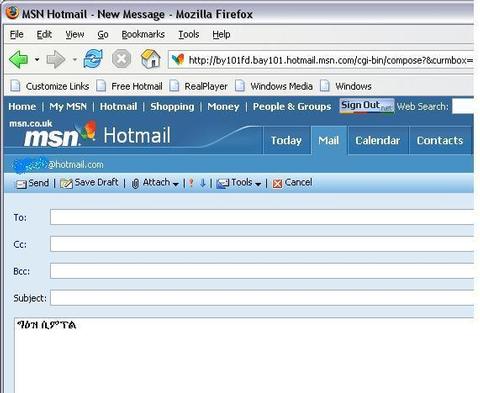Click the Save Draft label
The height and width of the screenshot is (393, 480).
96,182
